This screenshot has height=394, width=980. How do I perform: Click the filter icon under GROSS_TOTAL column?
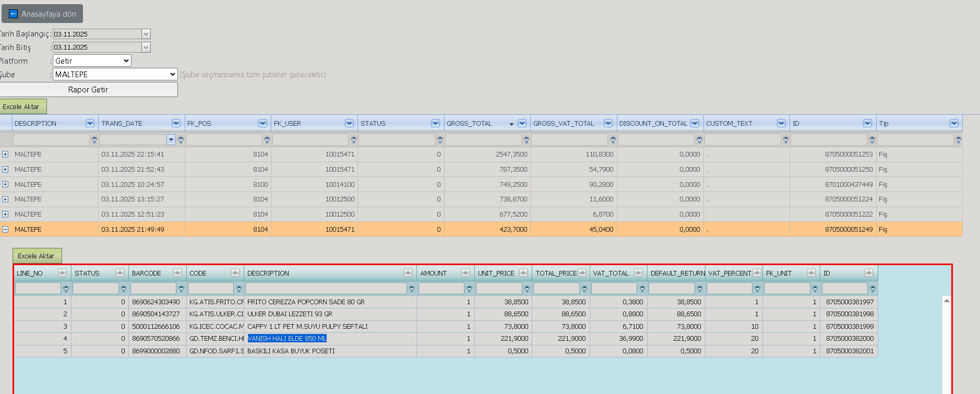coord(527,140)
